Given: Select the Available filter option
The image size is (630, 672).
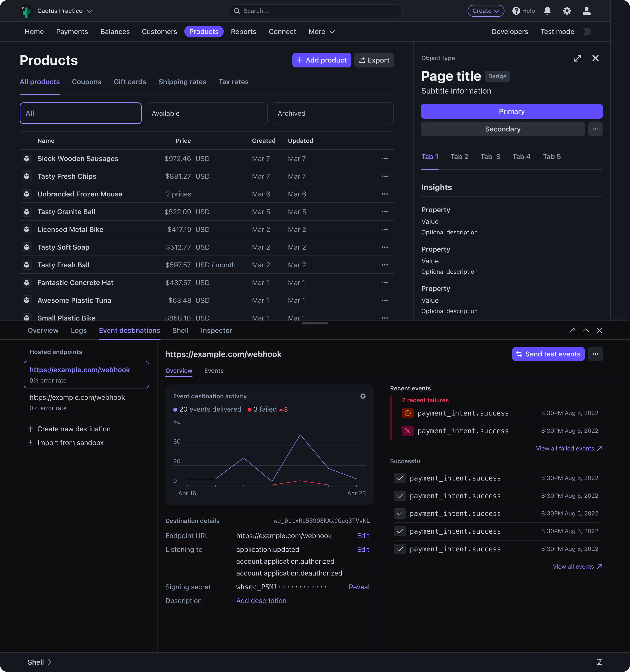Looking at the screenshot, I should (x=206, y=113).
